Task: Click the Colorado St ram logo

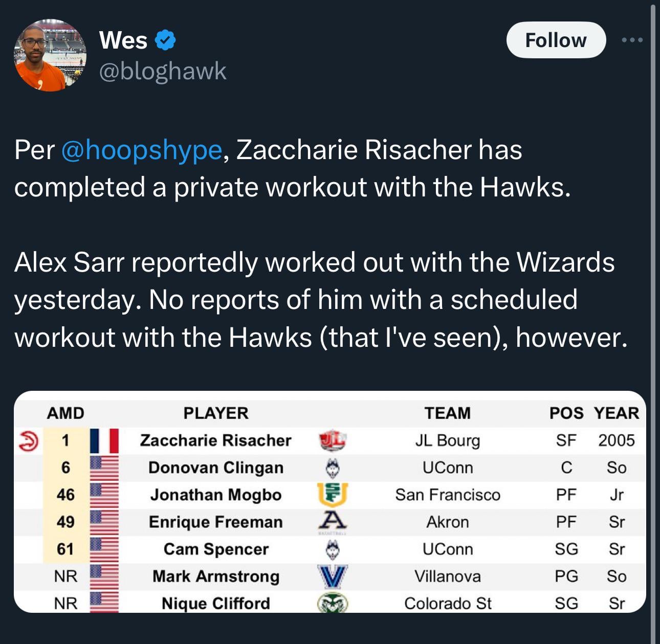Action: [333, 603]
